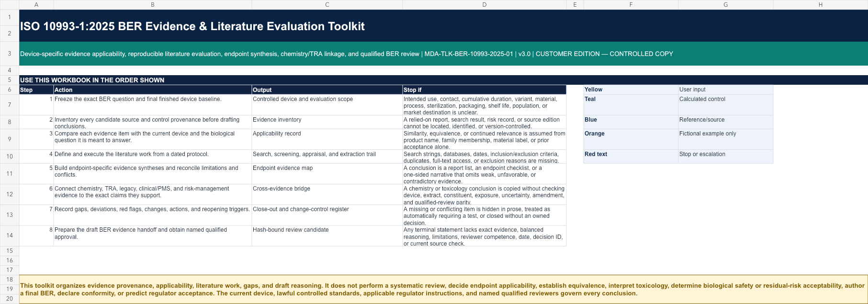
Task: Select stop cell starting 'Intended use, contact'
Action: 485,104
